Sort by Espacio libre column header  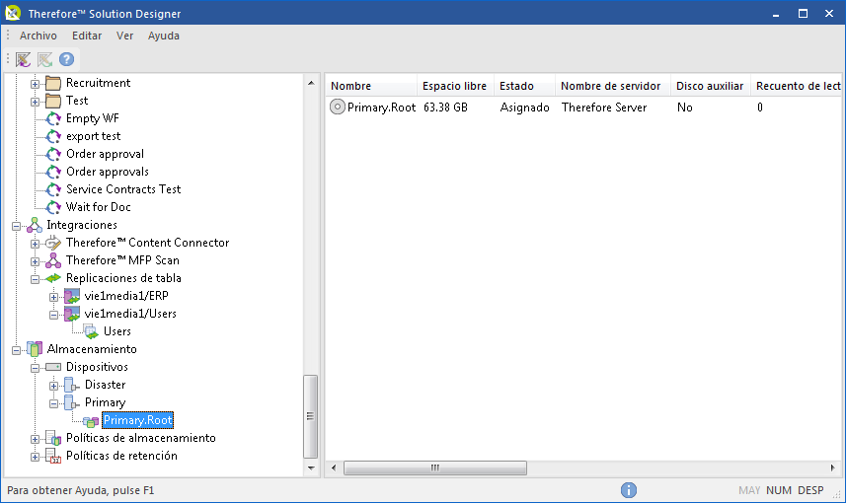455,86
